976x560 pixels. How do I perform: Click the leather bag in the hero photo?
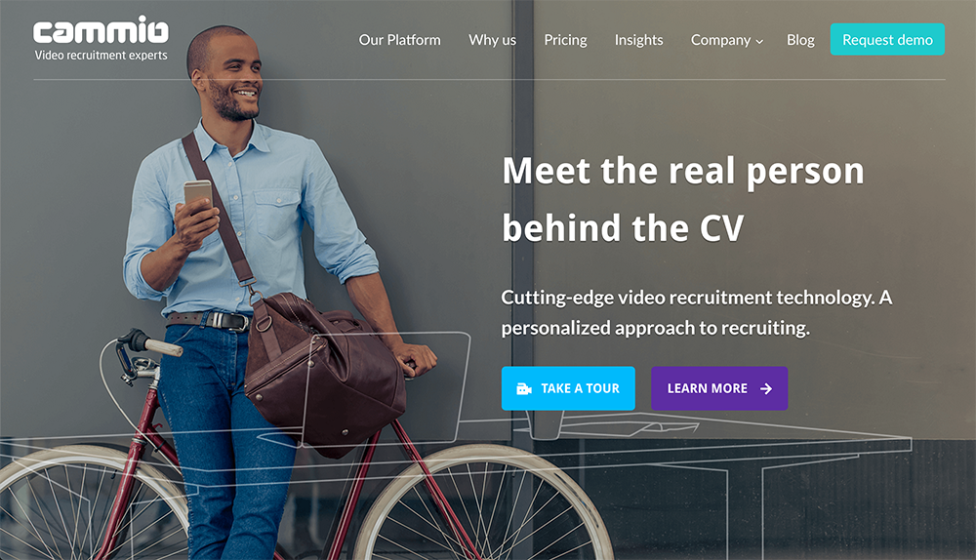tap(325, 374)
